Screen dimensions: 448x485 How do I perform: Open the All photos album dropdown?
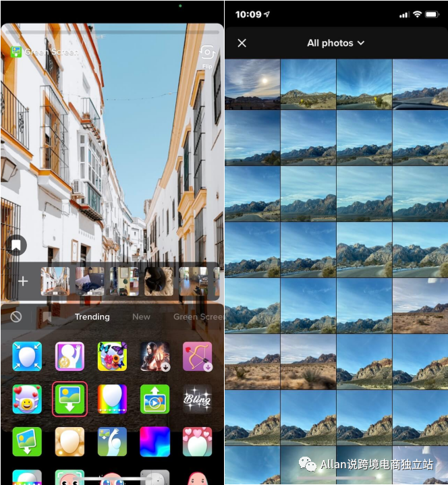coord(336,43)
